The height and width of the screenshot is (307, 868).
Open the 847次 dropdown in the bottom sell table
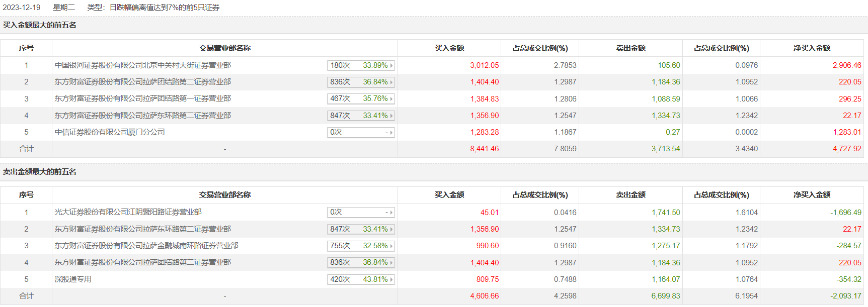pyautogui.click(x=360, y=229)
